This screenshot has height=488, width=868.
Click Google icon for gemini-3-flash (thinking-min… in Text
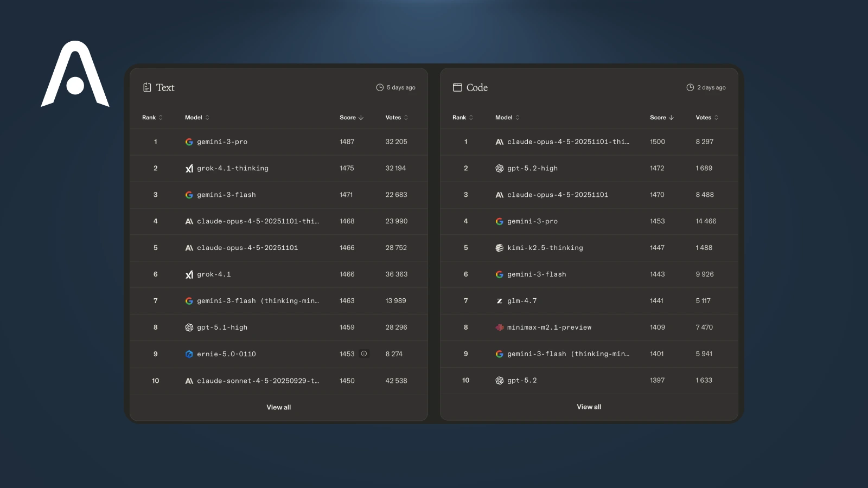[189, 301]
